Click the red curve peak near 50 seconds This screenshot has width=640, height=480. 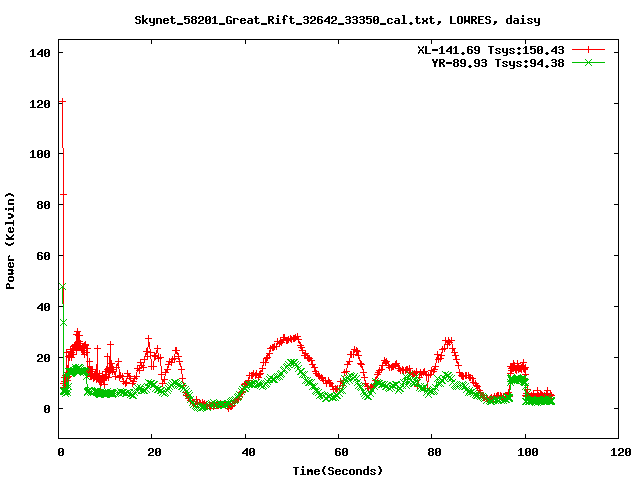pos(297,337)
